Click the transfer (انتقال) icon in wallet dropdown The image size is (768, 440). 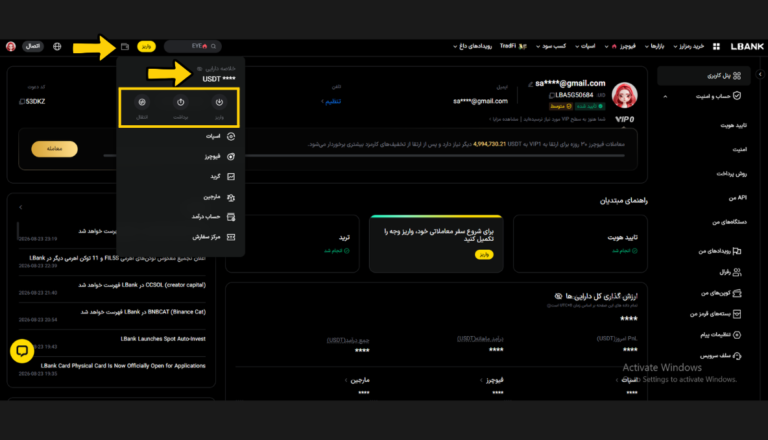pos(142,102)
